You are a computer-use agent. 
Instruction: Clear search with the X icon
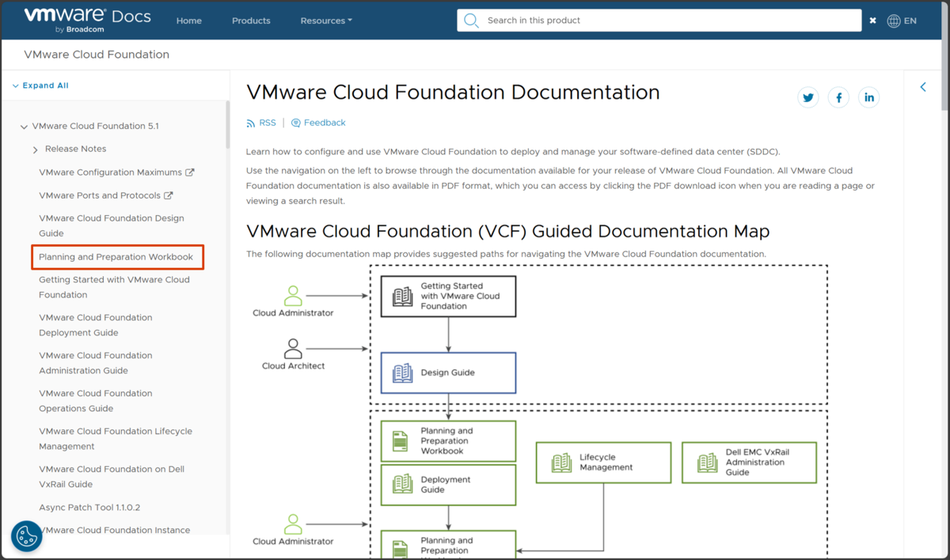pyautogui.click(x=872, y=21)
